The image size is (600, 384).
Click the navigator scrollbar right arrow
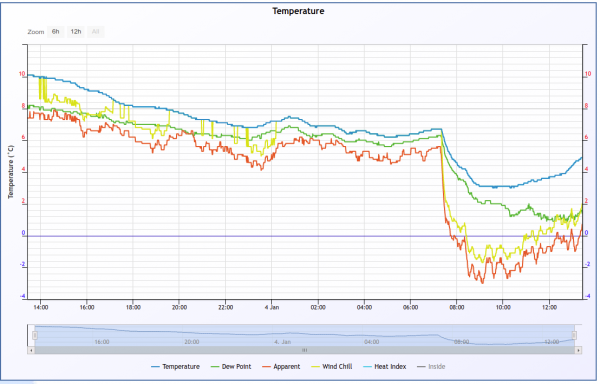578,350
